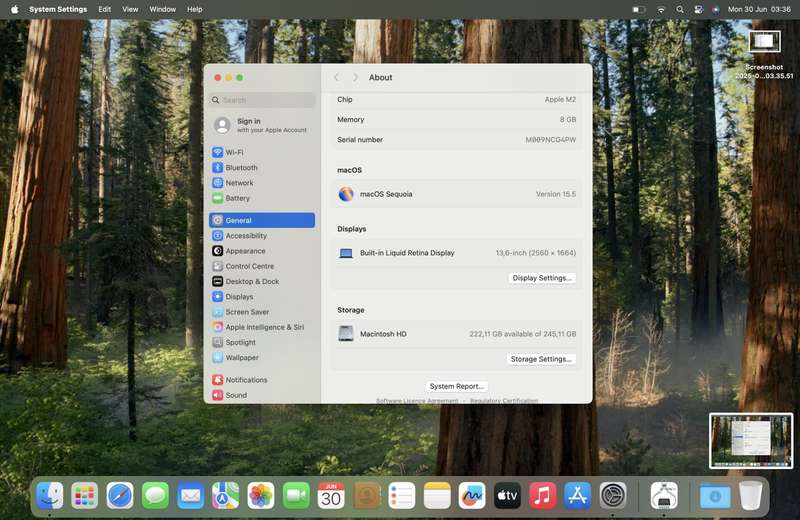The width and height of the screenshot is (800, 520).
Task: Open Notifications settings
Action: [x=262, y=380]
